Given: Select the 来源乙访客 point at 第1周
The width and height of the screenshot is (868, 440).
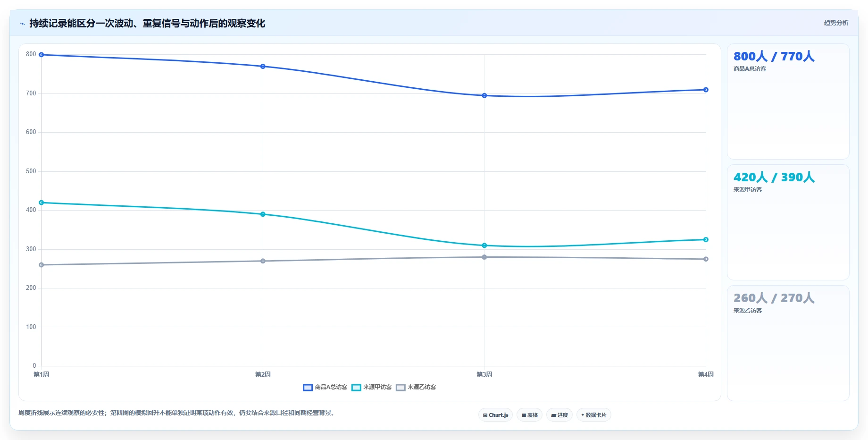Looking at the screenshot, I should pos(42,265).
